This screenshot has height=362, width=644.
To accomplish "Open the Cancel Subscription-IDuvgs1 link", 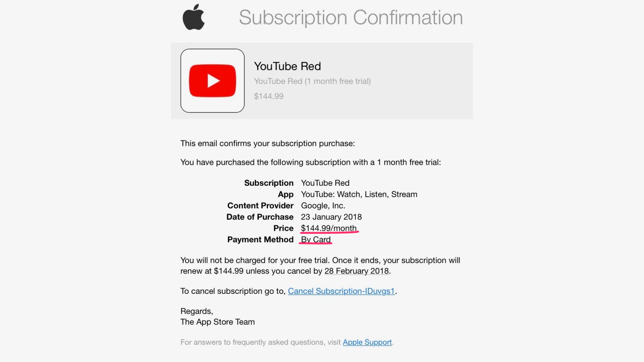I will pos(341,291).
